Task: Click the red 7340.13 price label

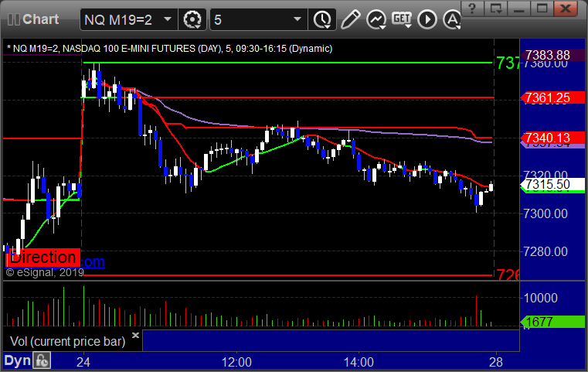Action: coord(551,138)
